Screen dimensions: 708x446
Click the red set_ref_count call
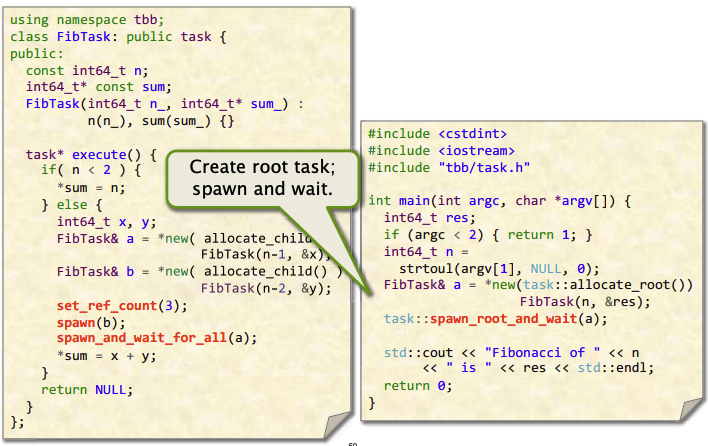pyautogui.click(x=121, y=306)
